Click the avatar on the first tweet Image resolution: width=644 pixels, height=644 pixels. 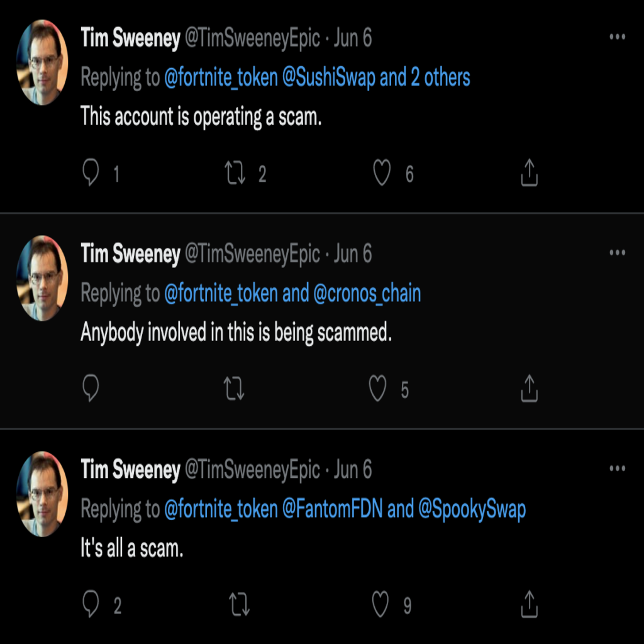pos(42,62)
